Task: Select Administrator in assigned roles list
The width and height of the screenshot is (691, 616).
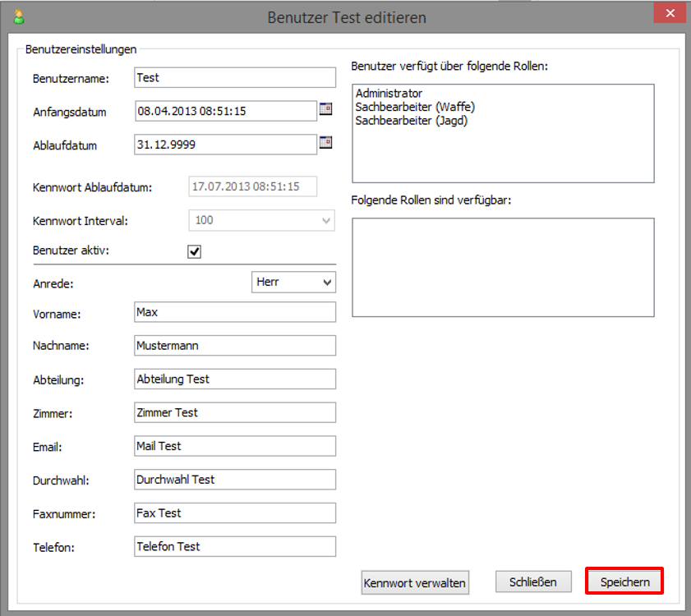Action: coord(389,94)
